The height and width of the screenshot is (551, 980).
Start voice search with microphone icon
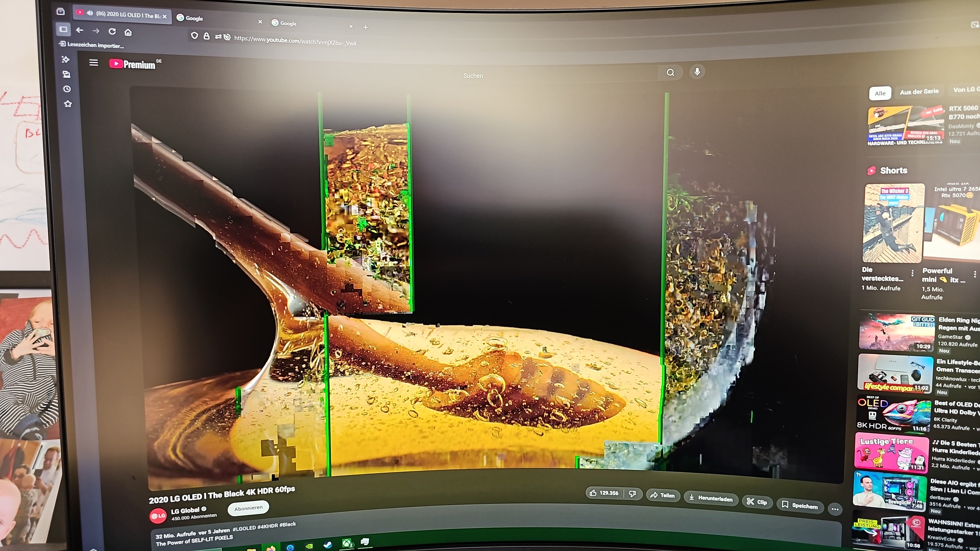pos(697,71)
